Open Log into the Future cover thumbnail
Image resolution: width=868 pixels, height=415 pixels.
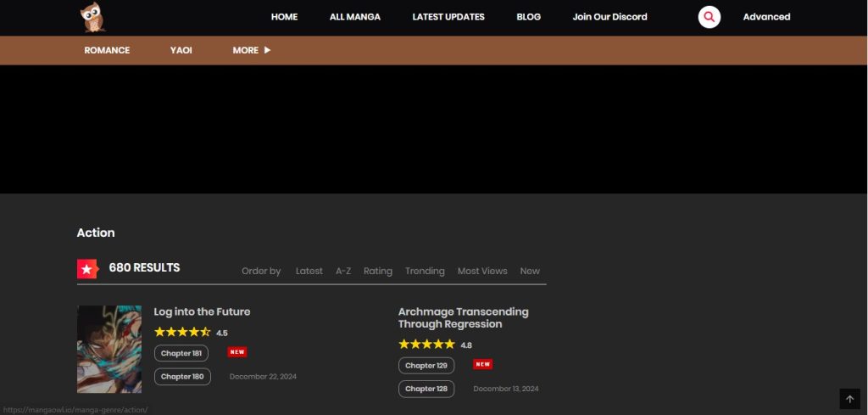tap(109, 349)
